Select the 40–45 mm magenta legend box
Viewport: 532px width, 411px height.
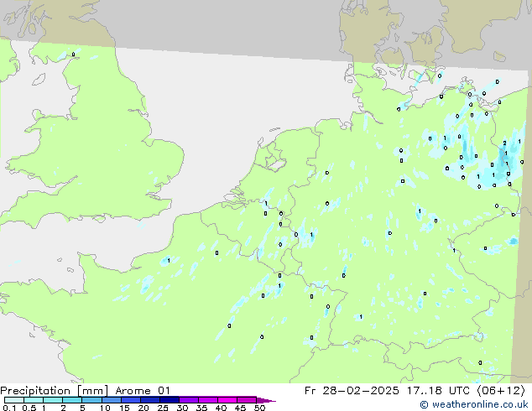click(227, 400)
